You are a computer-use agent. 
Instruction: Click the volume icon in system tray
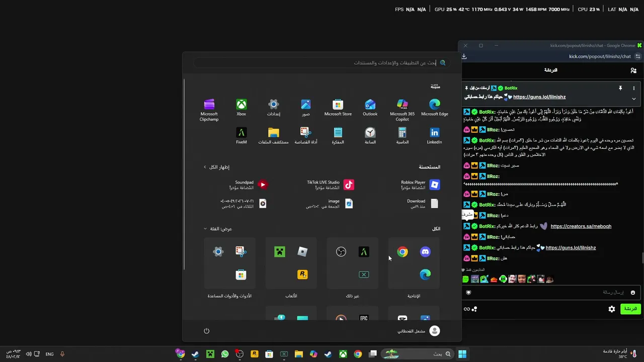29,354
